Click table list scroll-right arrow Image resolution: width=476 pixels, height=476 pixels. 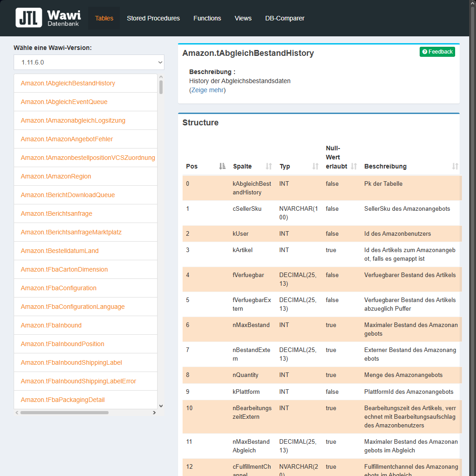(154, 412)
